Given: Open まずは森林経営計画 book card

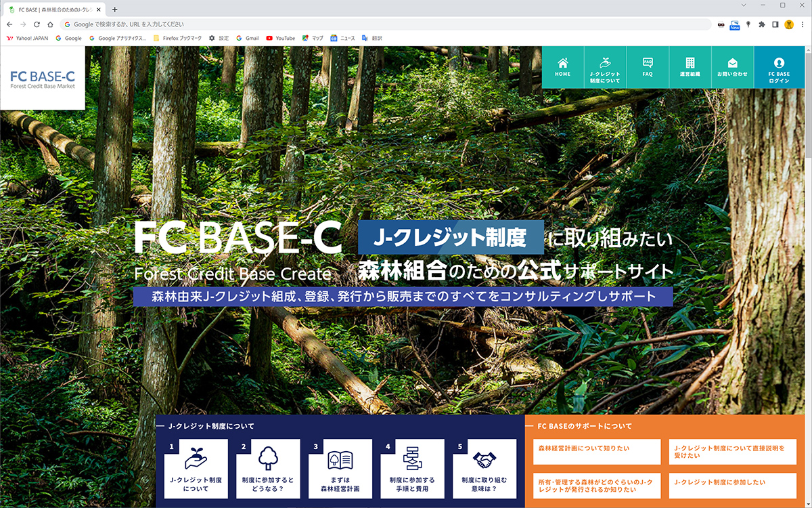Looking at the screenshot, I should (340, 469).
